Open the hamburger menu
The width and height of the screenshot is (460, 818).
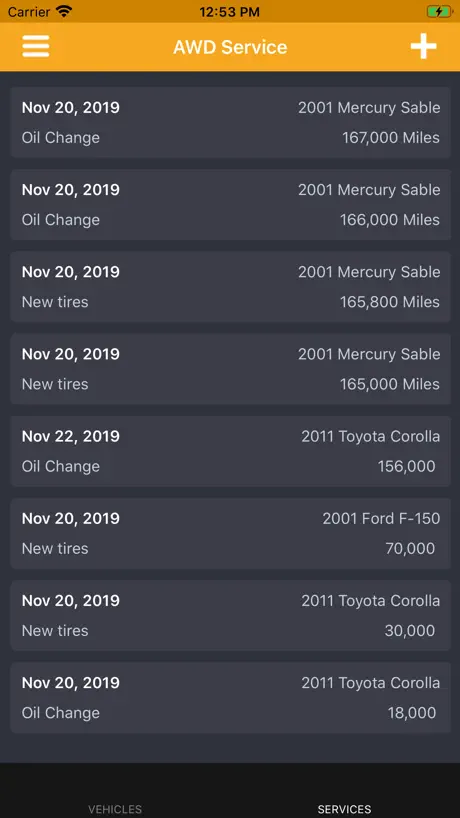click(36, 46)
